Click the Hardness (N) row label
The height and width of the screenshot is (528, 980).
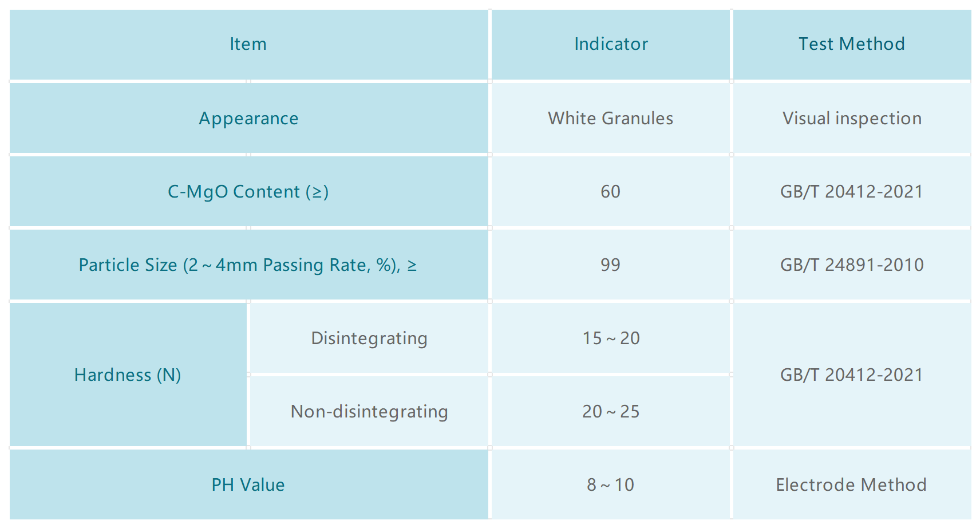(x=128, y=375)
